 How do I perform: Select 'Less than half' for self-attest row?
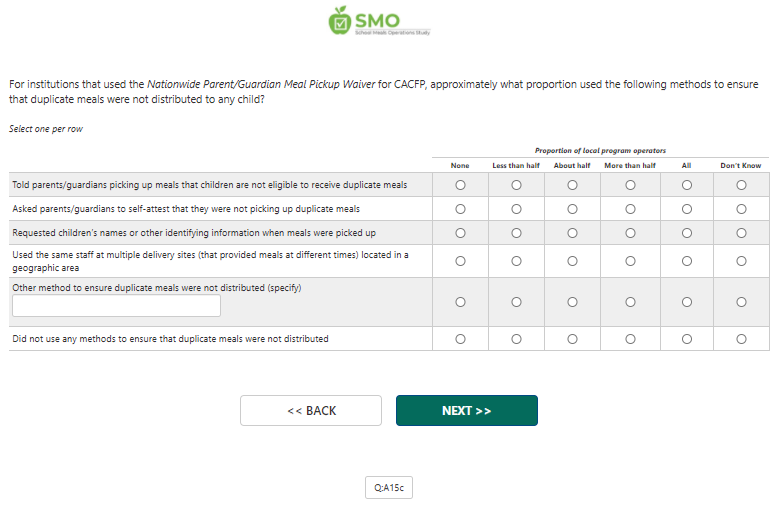coord(516,209)
